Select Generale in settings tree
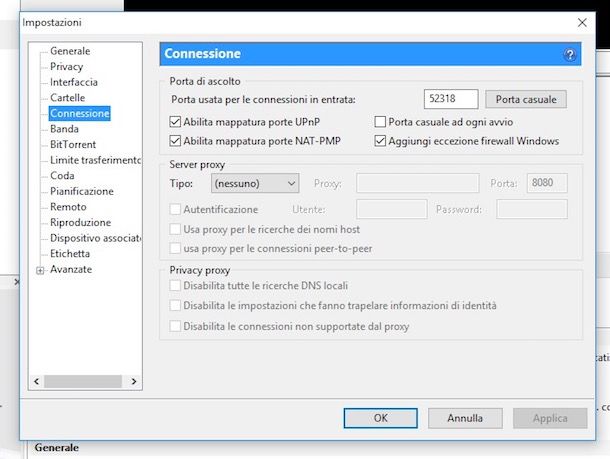 click(70, 51)
